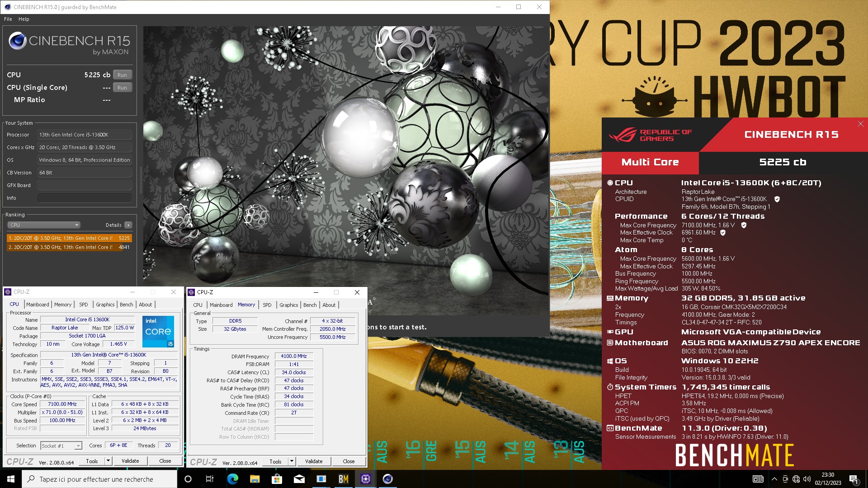
Task: Click Cinebench R15 logo in left panel
Action: [69, 44]
